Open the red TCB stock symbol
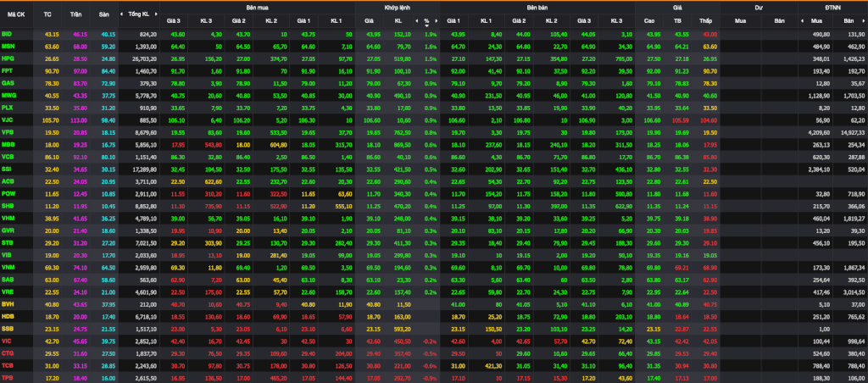868x383 pixels. 8,364
